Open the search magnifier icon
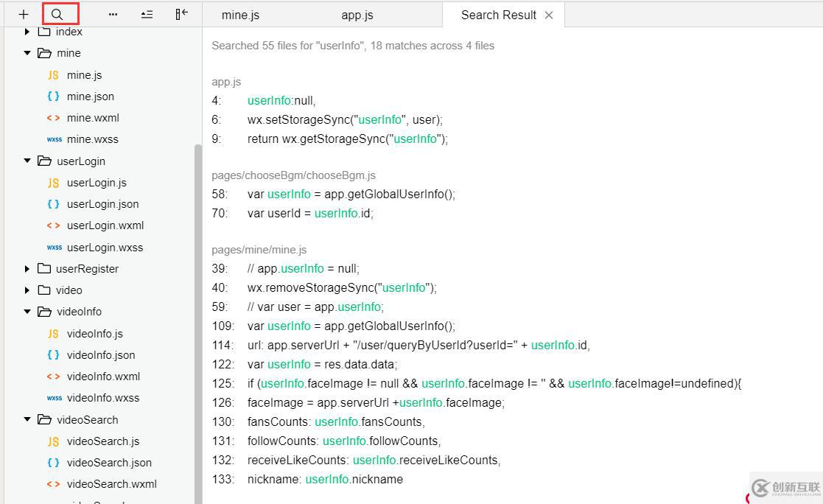This screenshot has height=504, width=823. coord(57,15)
